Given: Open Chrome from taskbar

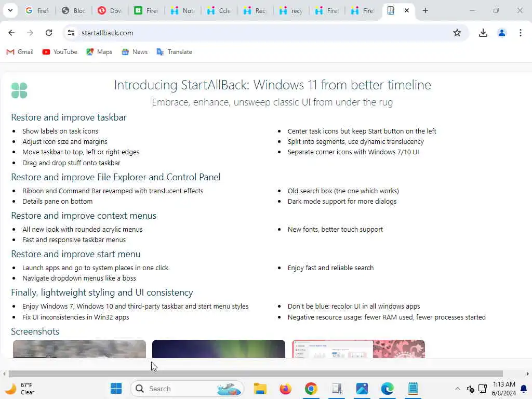Looking at the screenshot, I should click(x=311, y=389).
